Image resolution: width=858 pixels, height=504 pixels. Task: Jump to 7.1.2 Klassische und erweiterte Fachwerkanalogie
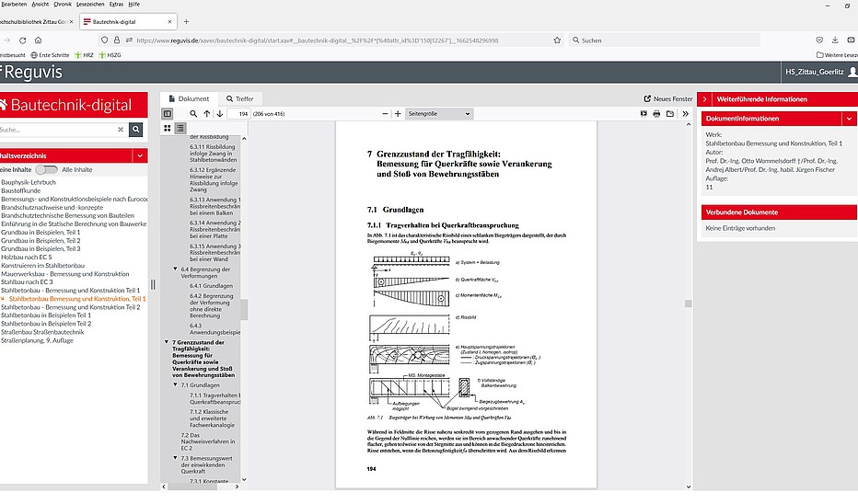[x=212, y=418]
